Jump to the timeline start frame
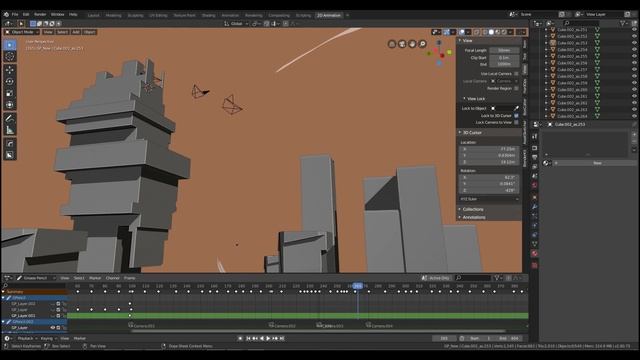Screen dimensions: 640x360 (x=248, y=338)
